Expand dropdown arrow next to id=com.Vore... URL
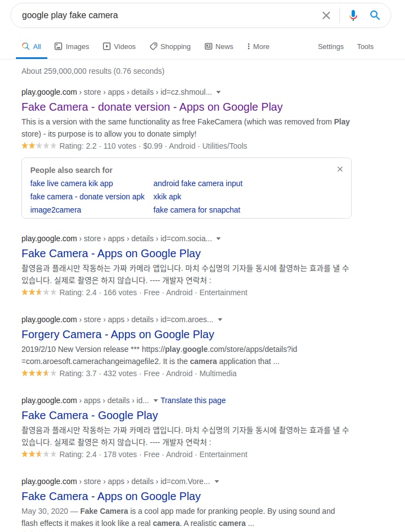The image size is (405, 532). [217, 481]
